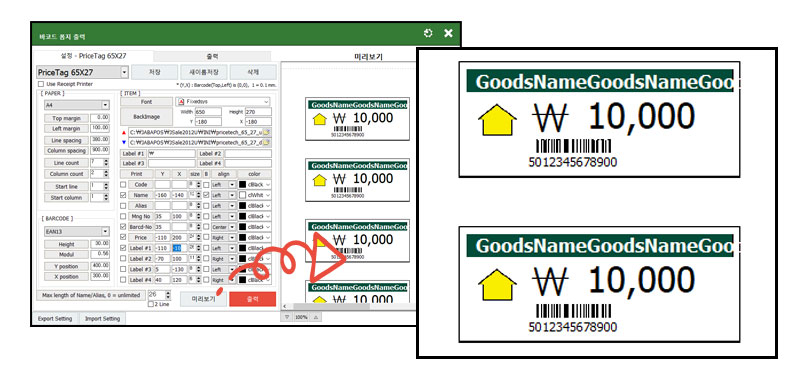Viewport: 800px width, 375px height.
Task: Open the align dropdown for Code row
Action: pos(232,184)
